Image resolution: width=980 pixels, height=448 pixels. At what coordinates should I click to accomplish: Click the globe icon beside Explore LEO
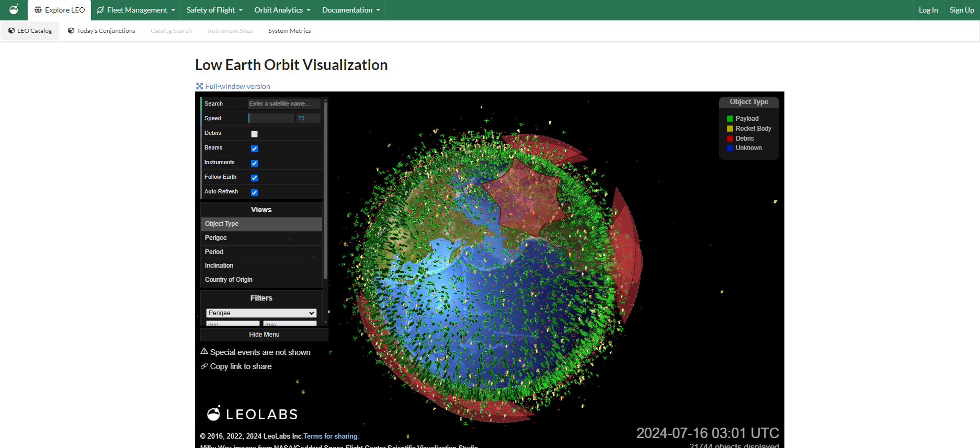pos(38,10)
